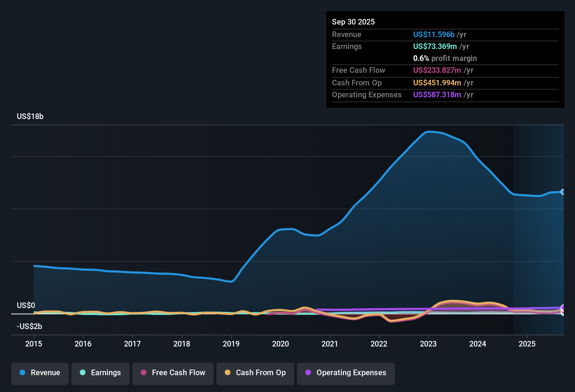Click the teal Earnings dot icon in legend
Screen dimensions: 575x392
pyautogui.click(x=82, y=373)
